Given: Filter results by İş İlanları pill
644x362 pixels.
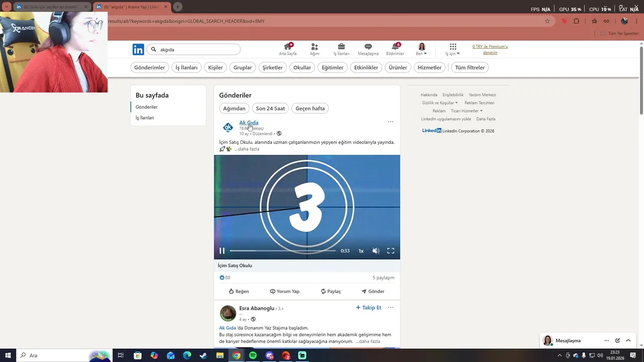Looking at the screenshot, I should click(187, 67).
